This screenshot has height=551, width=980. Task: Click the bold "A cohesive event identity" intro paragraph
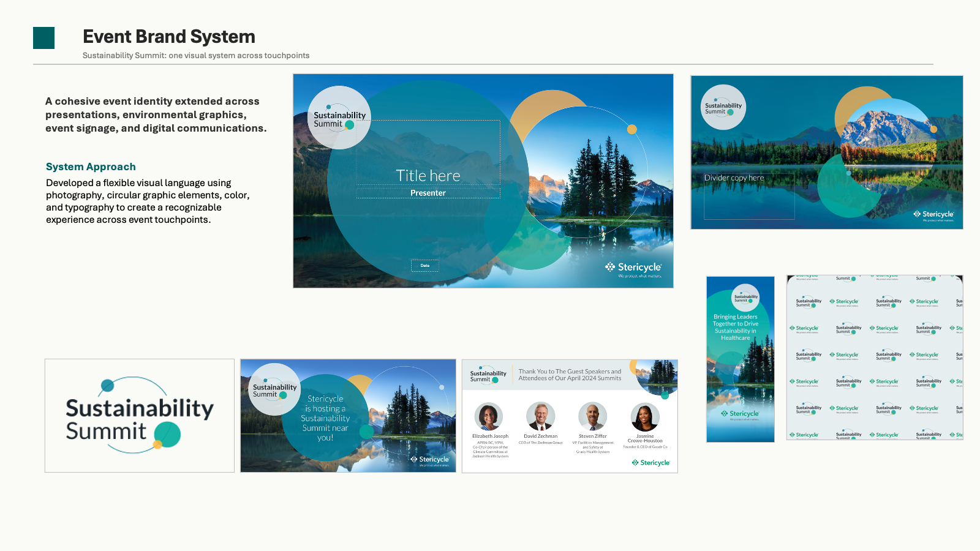point(156,114)
